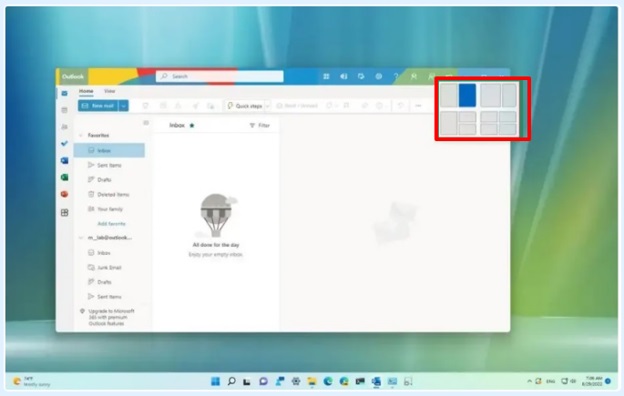Click the Teams call icon in the header

click(343, 76)
